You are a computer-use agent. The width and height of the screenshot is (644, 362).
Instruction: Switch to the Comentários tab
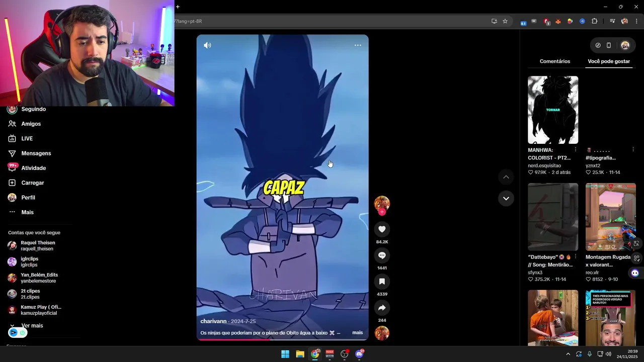[555, 61]
